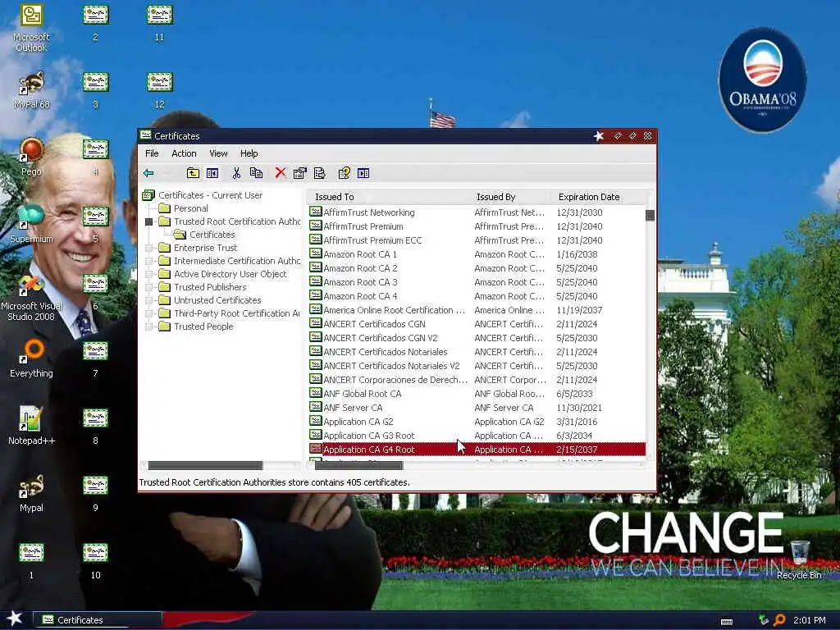The height and width of the screenshot is (630, 840).
Task: Copy using the toolbar copy icon
Action: point(256,173)
